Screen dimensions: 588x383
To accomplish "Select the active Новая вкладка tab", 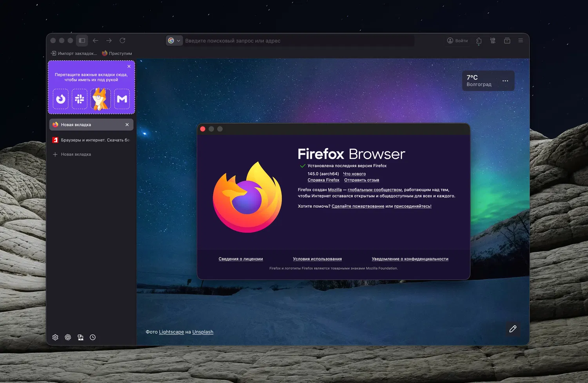I will 91,125.
